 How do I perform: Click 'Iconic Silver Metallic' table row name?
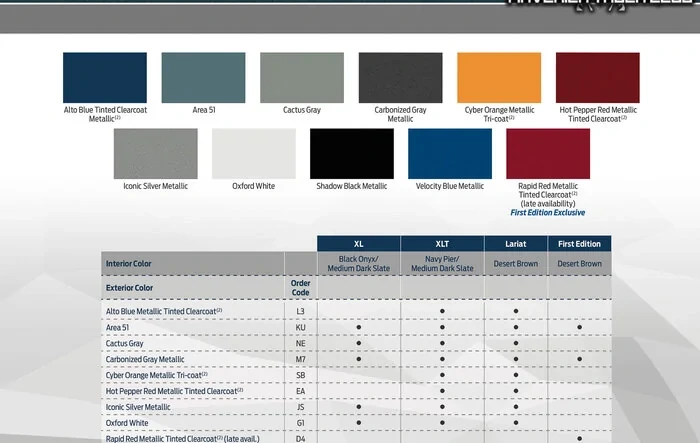pyautogui.click(x=138, y=407)
